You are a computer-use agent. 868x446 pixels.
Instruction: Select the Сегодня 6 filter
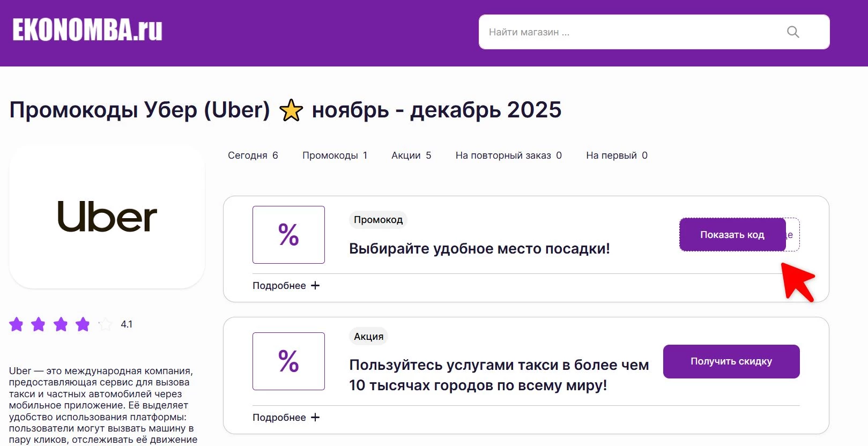click(x=253, y=155)
